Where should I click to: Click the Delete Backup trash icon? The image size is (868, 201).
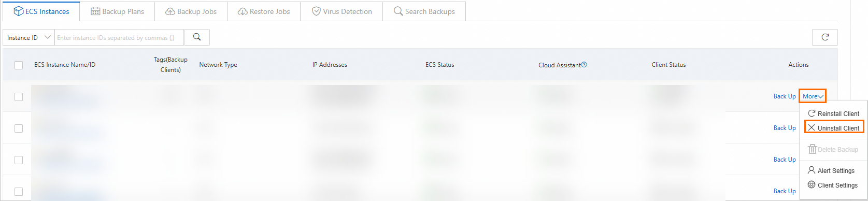pyautogui.click(x=813, y=149)
